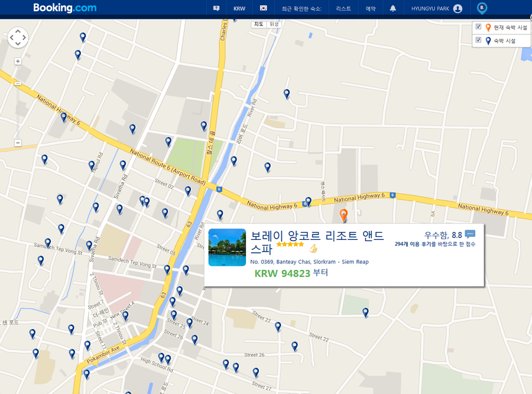Open the 우수함, 8.8 review score
This screenshot has width=532, height=394.
[443, 235]
